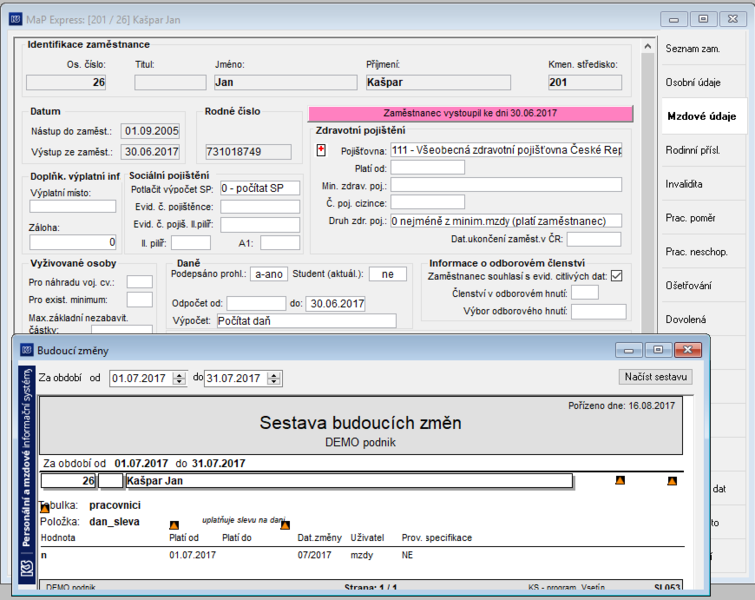Click the 'Odpočet od' date field

click(x=256, y=303)
